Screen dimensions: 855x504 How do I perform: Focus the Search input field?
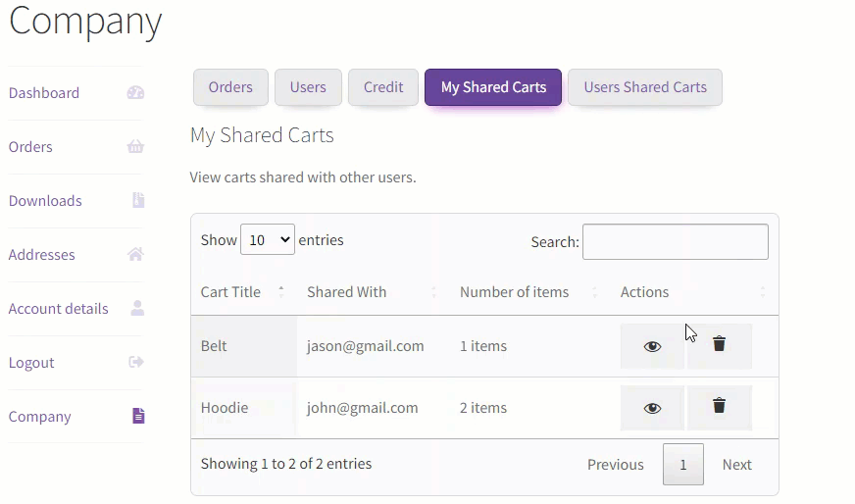point(675,241)
